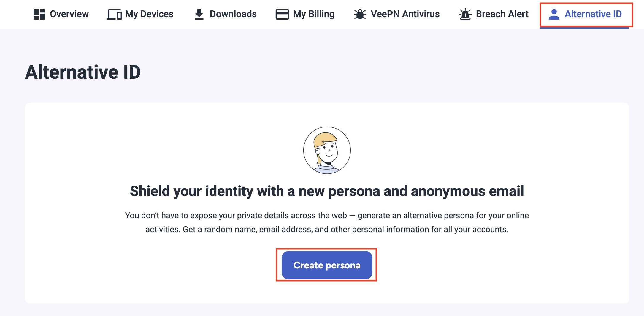The height and width of the screenshot is (316, 644).
Task: Click the active tab's blue underline
Action: [x=584, y=28]
